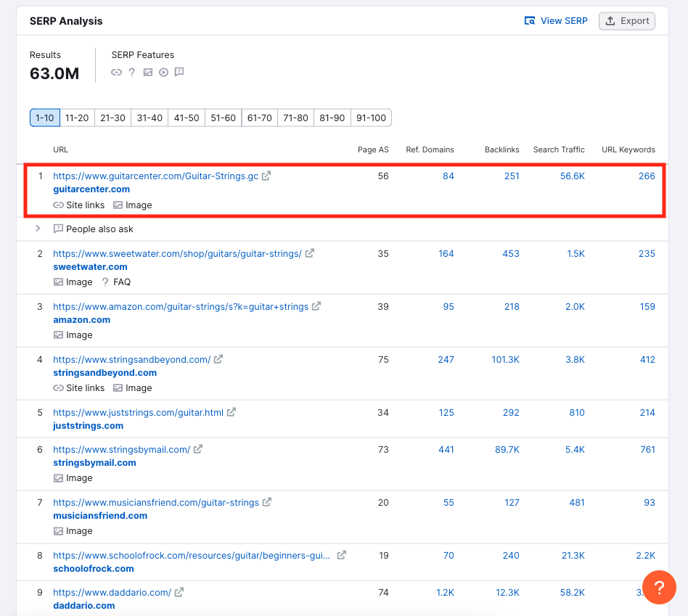Open daddario.com URL external link icon
Image resolution: width=688 pixels, height=616 pixels.
tap(179, 592)
